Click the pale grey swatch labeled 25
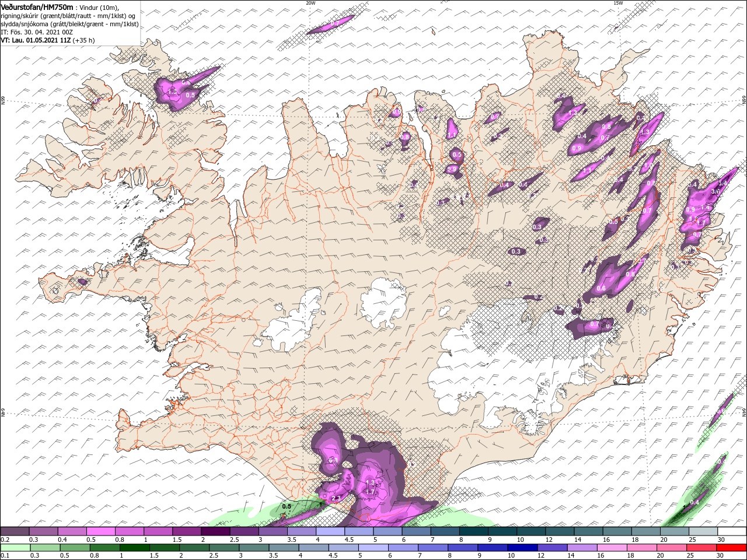Screen dimensions: 747x560 (703, 531)
